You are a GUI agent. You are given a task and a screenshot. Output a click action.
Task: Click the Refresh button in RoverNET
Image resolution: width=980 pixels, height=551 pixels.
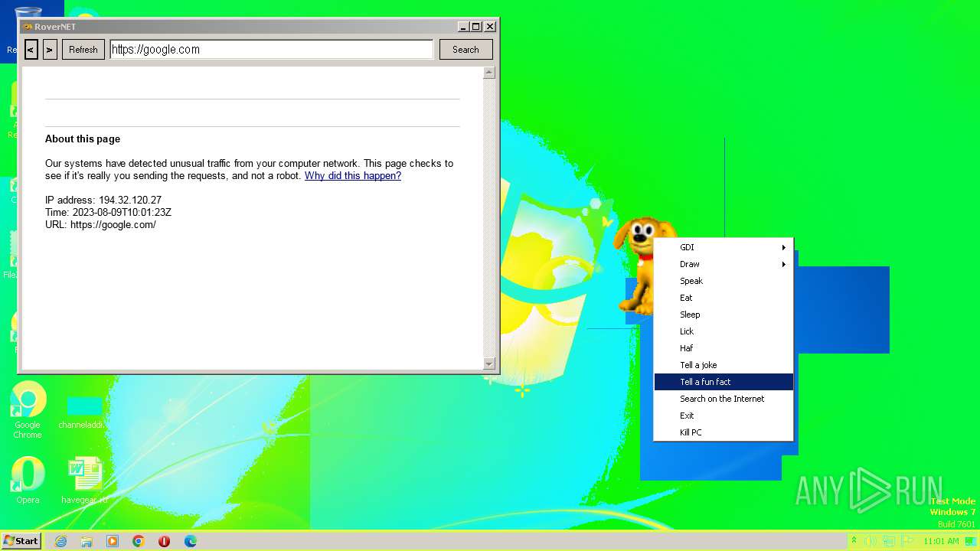[83, 50]
